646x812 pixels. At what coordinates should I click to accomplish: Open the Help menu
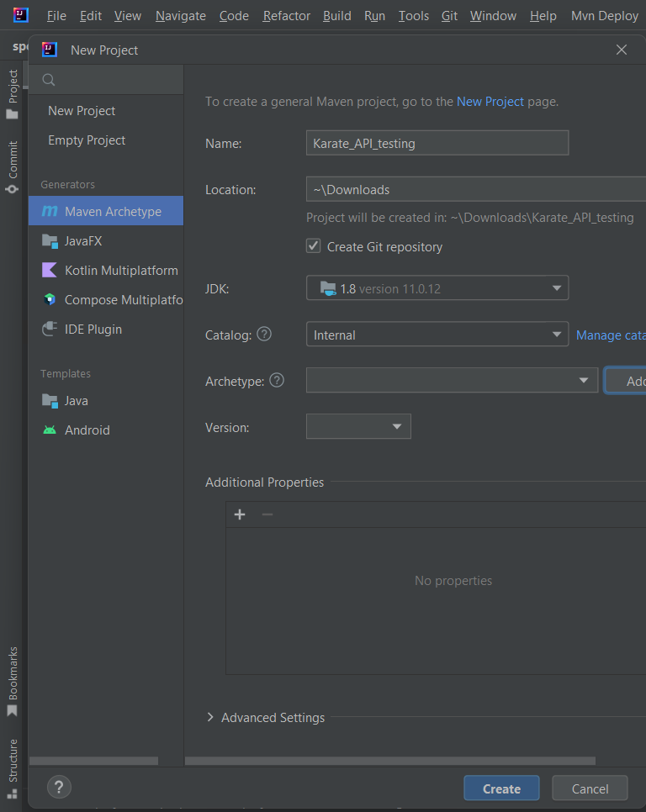tap(543, 16)
